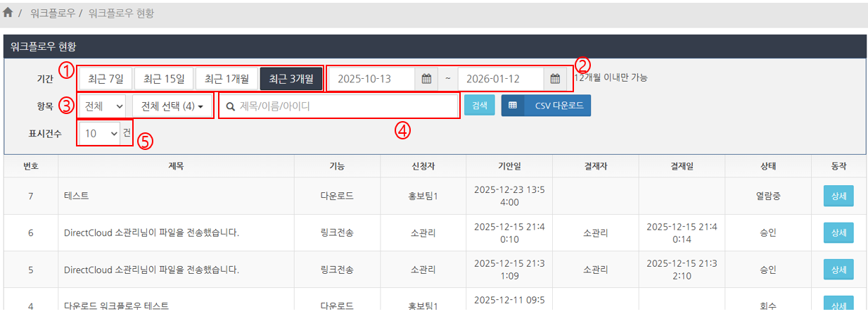Select the 최근 15일 period filter
The width and height of the screenshot is (868, 314).
(x=163, y=78)
